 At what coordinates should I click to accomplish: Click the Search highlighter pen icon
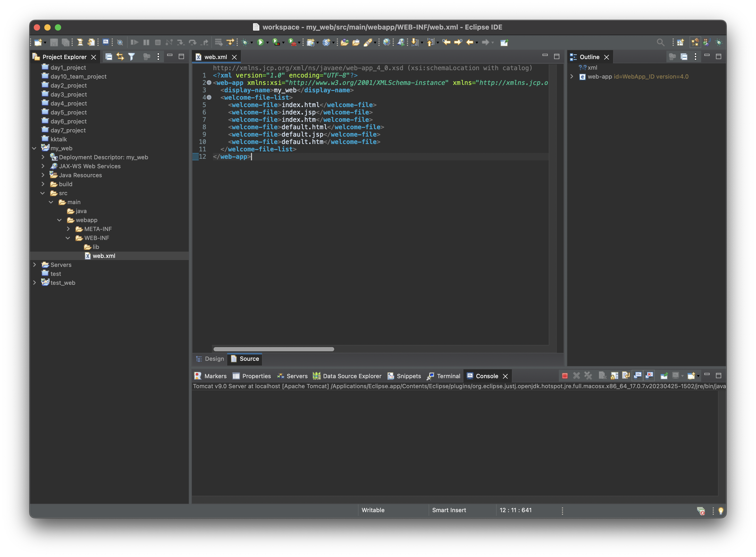[x=367, y=42]
